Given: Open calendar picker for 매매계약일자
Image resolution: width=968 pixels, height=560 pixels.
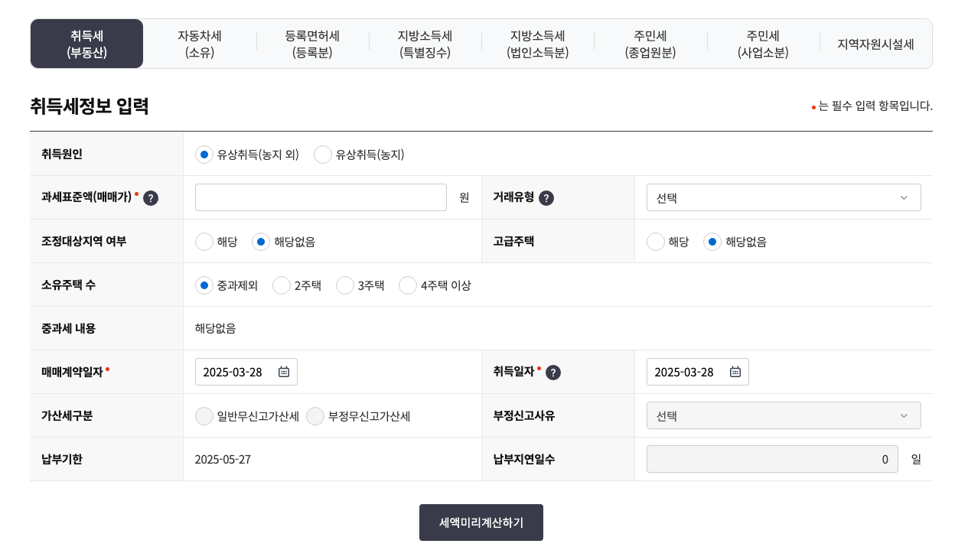Looking at the screenshot, I should point(283,372).
